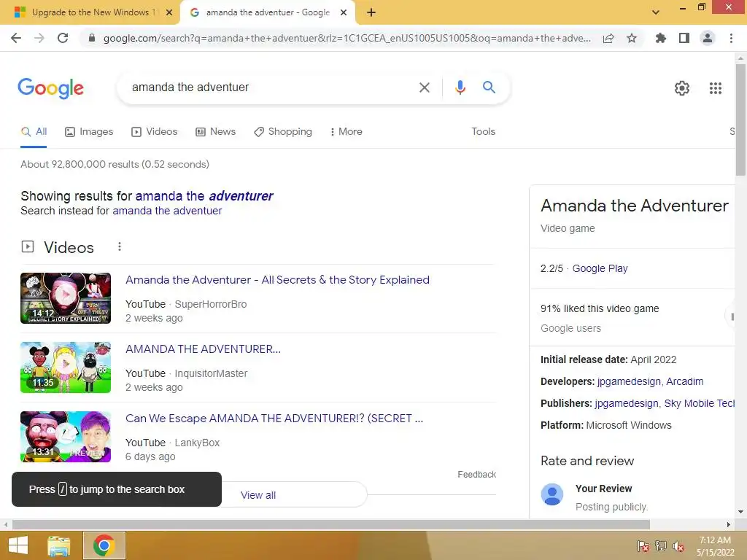Open InquisitorMaster AMANDA THE ADVENTURER video
Viewport: 747px width, 560px height.
coord(203,349)
